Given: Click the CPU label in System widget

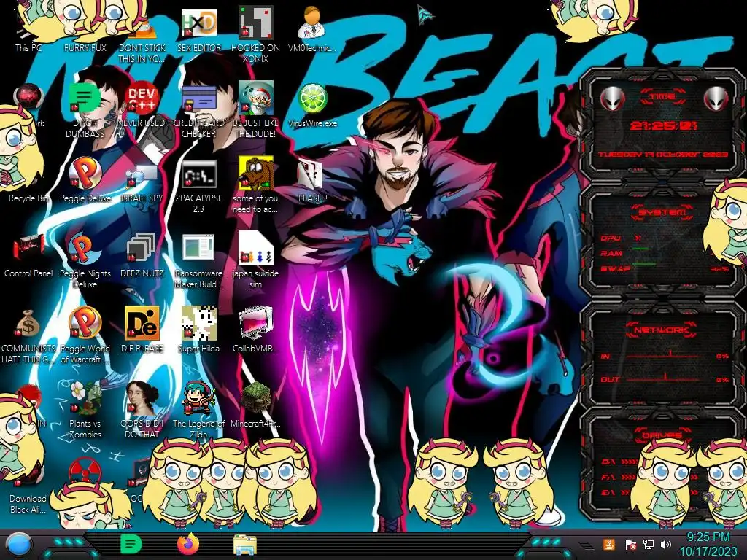Looking at the screenshot, I should tap(611, 238).
